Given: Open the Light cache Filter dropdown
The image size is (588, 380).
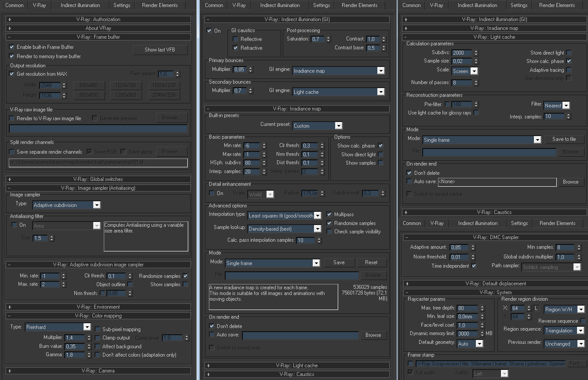Looking at the screenshot, I should [557, 105].
